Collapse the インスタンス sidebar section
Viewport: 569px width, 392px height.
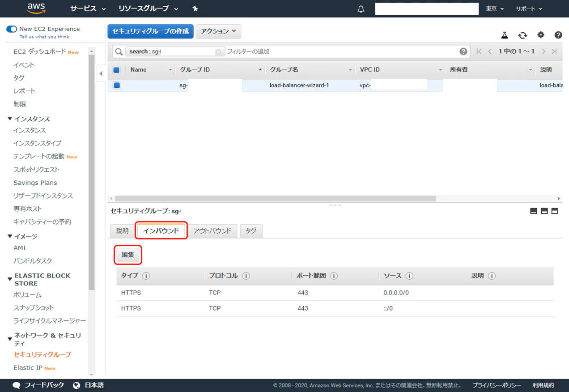point(10,119)
